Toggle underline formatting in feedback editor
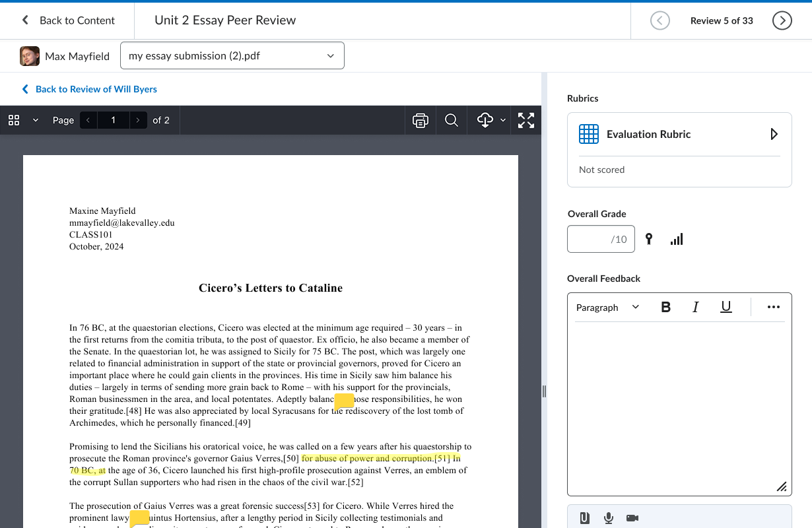Image resolution: width=812 pixels, height=528 pixels. pos(726,308)
